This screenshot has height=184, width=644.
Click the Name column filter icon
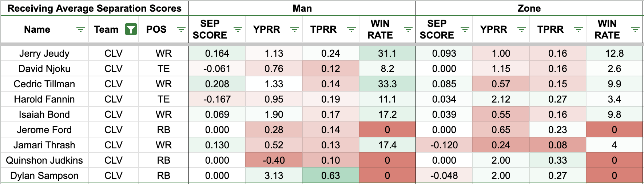tap(80, 29)
